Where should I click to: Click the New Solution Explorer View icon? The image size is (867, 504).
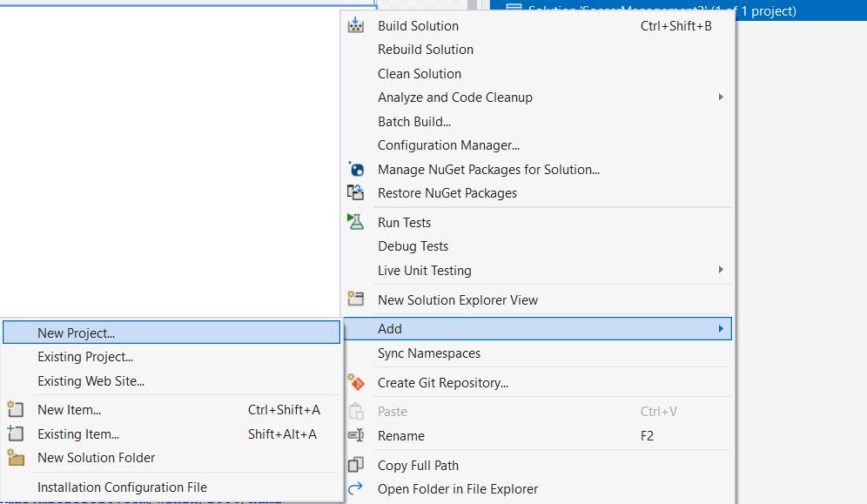[355, 299]
